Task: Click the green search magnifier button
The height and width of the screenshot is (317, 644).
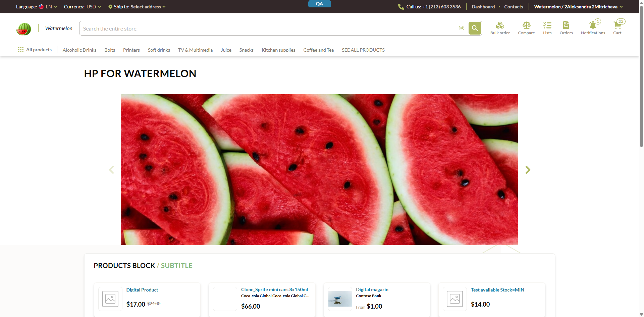Action: (x=475, y=28)
